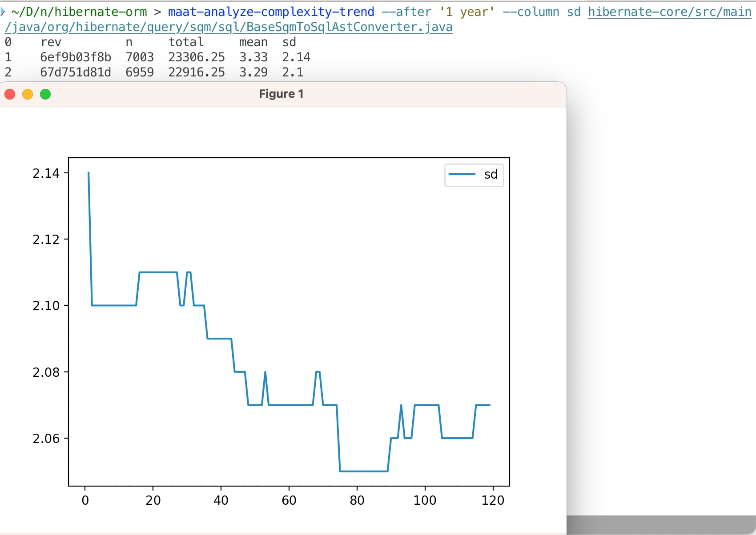Click the '1 year' argument in command
The height and width of the screenshot is (535, 756).
(x=467, y=12)
